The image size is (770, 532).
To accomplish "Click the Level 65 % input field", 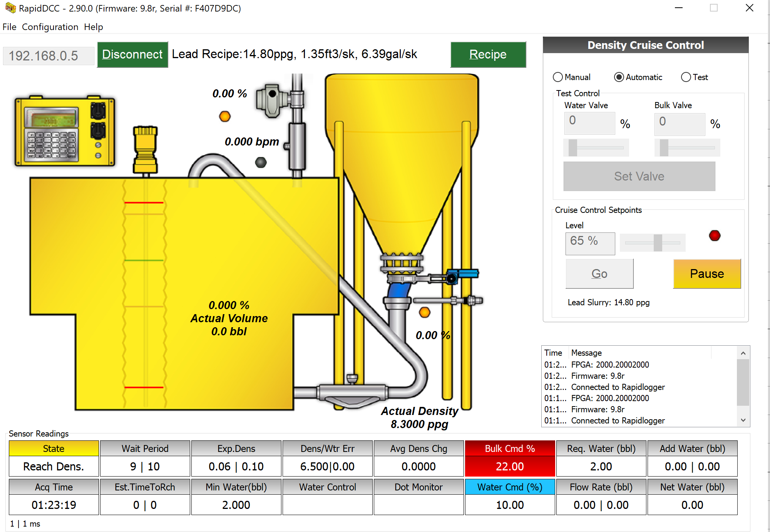I will (x=590, y=243).
